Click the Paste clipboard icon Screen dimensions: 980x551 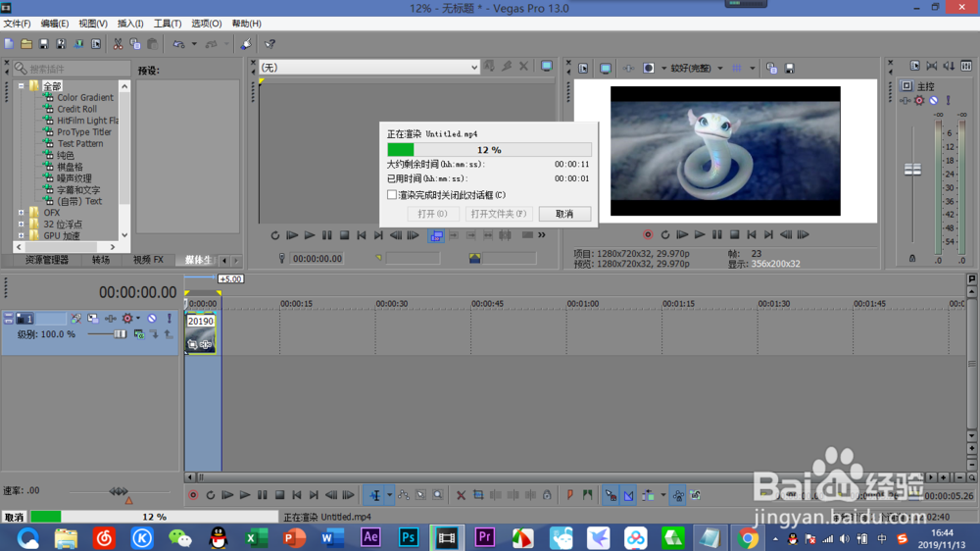(x=153, y=44)
